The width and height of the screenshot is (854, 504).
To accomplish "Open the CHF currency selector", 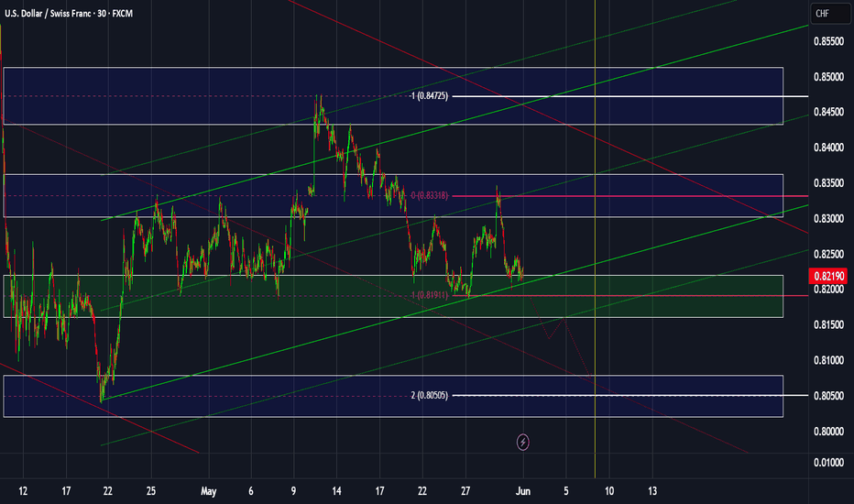I will point(830,14).
